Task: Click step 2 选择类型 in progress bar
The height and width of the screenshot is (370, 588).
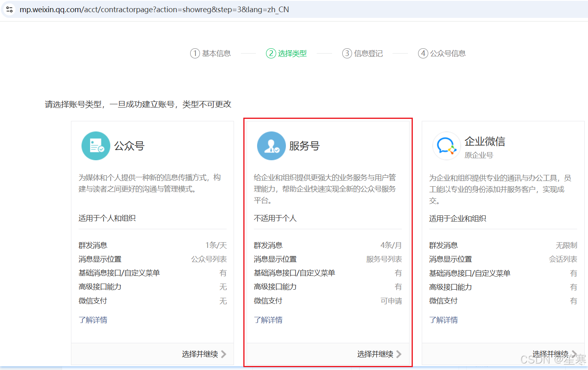Action: pos(286,53)
